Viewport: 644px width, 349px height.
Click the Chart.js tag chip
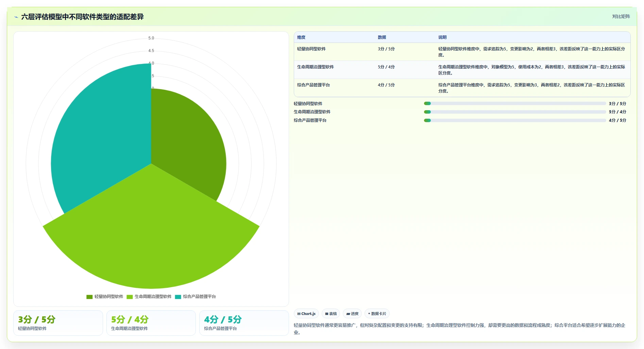coord(306,314)
